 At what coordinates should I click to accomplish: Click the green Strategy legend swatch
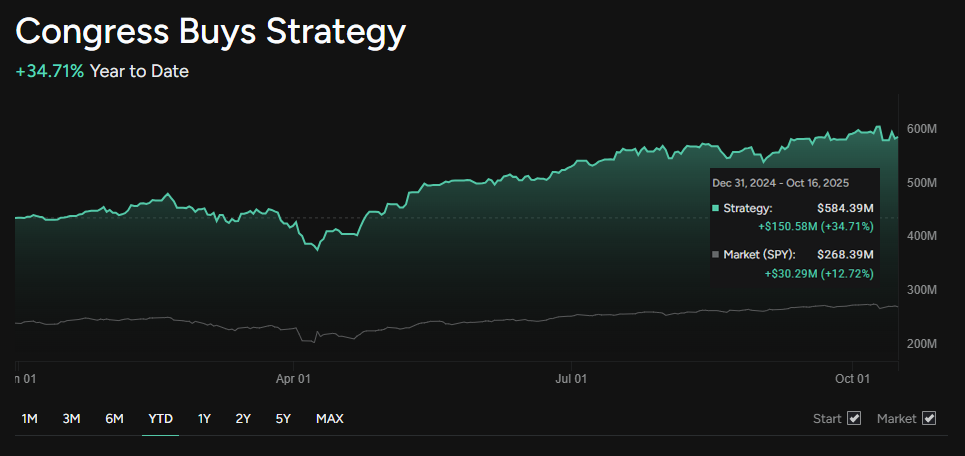715,208
